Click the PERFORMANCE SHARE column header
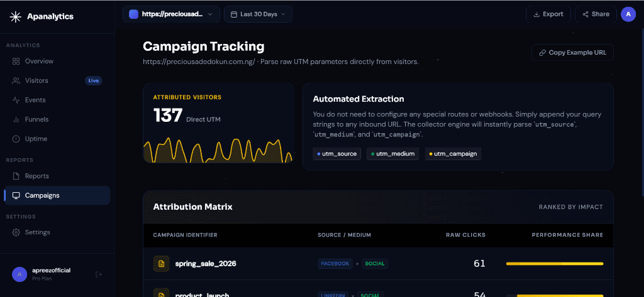This screenshot has height=297, width=644. [x=568, y=235]
